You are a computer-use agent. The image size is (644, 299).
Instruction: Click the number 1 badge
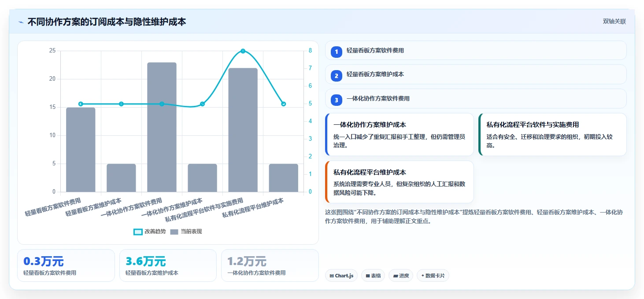coord(337,52)
